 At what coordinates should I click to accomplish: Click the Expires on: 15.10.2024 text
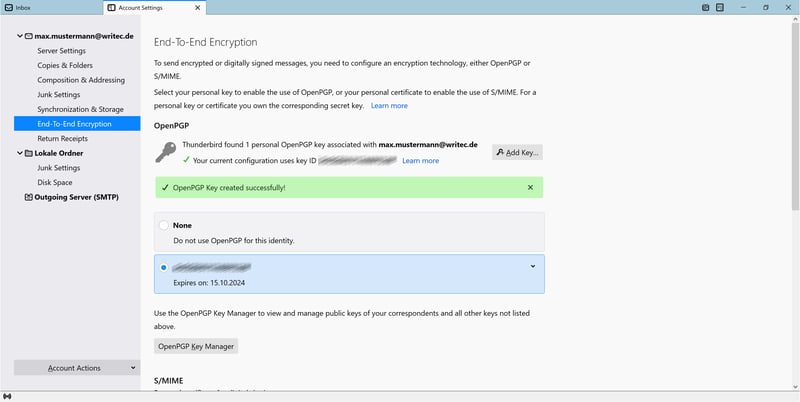point(209,283)
